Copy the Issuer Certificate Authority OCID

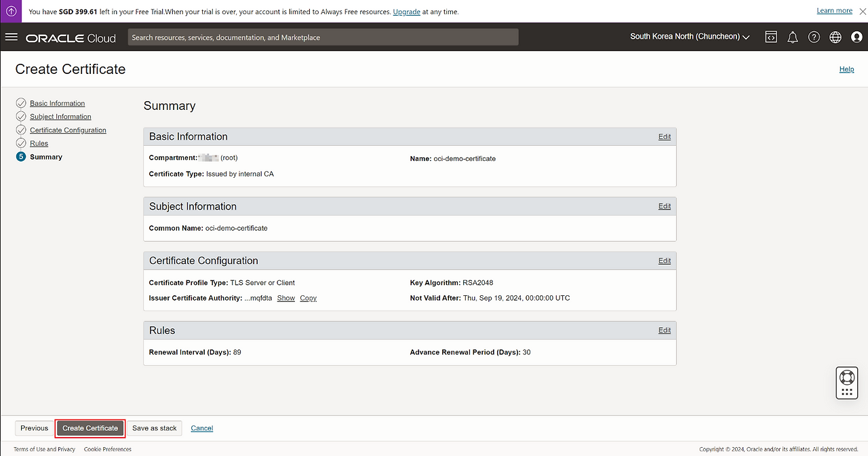[308, 298]
